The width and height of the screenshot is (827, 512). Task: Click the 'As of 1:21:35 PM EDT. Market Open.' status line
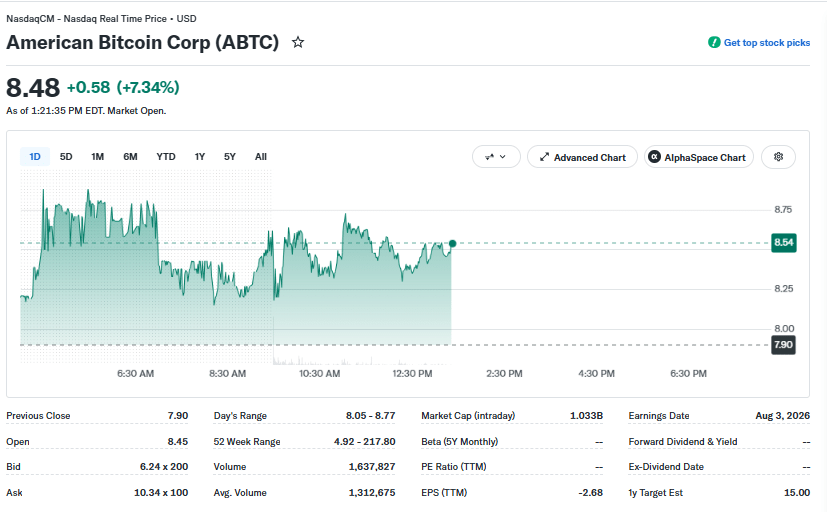tap(86, 111)
